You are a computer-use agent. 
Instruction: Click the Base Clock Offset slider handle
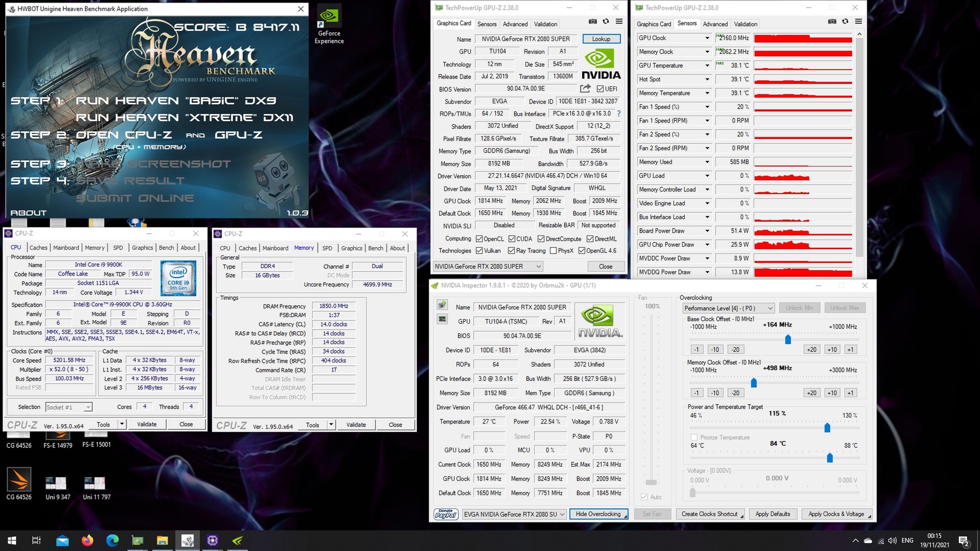788,339
